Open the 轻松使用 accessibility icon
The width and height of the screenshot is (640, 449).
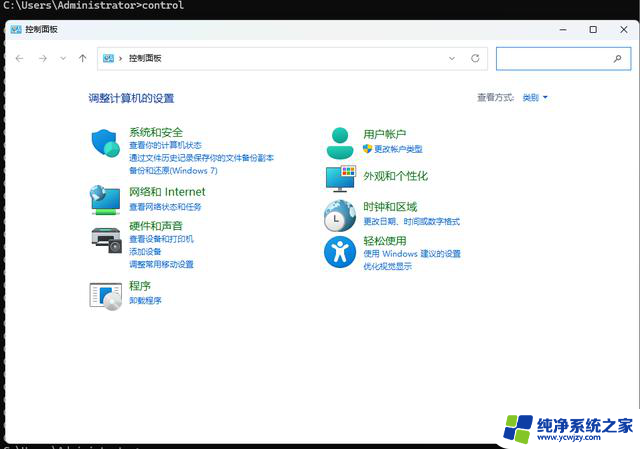coord(340,252)
